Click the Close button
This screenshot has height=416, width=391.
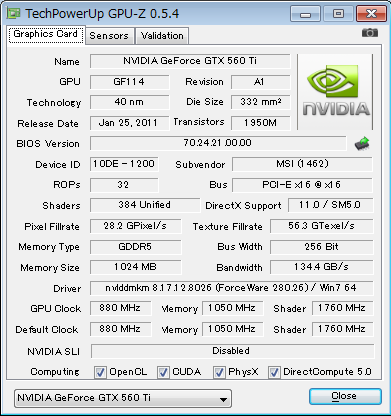click(345, 396)
